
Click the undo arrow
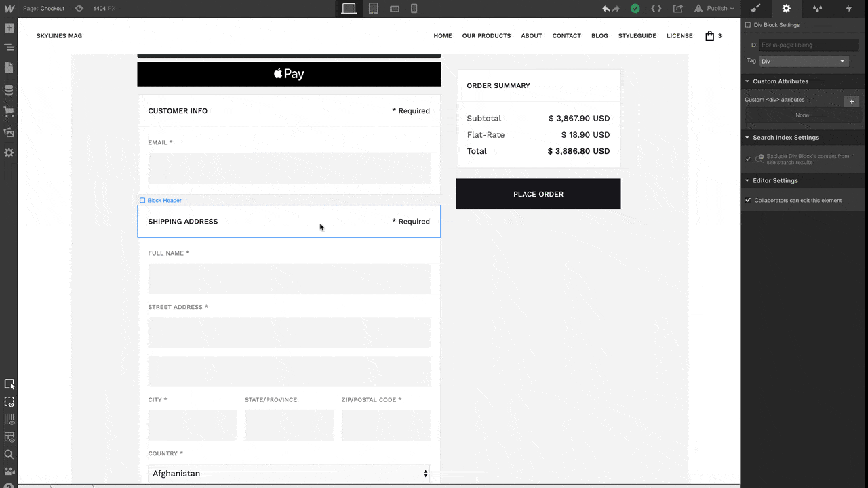(x=606, y=9)
